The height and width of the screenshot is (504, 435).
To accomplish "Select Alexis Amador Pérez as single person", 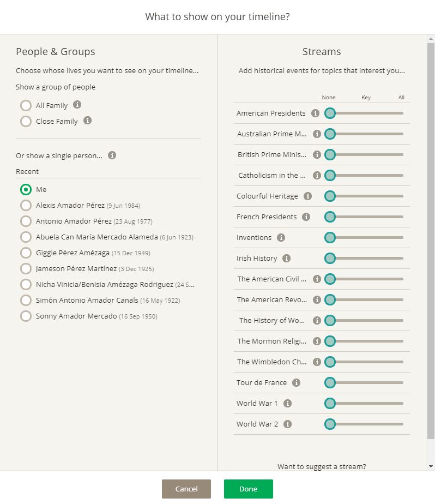I will 26,205.
